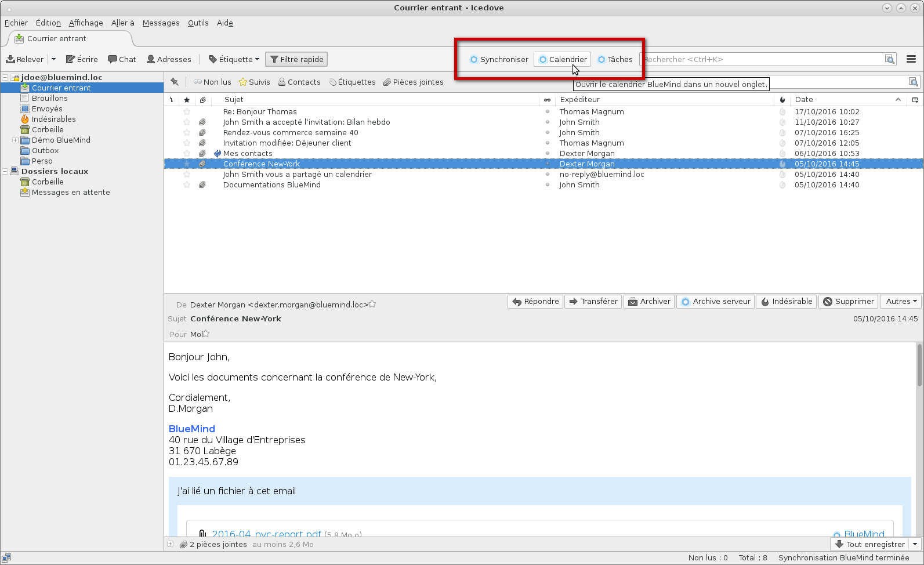Viewport: 924px width, 565px height.
Task: Toggle the Filtre rapide button
Action: [296, 59]
